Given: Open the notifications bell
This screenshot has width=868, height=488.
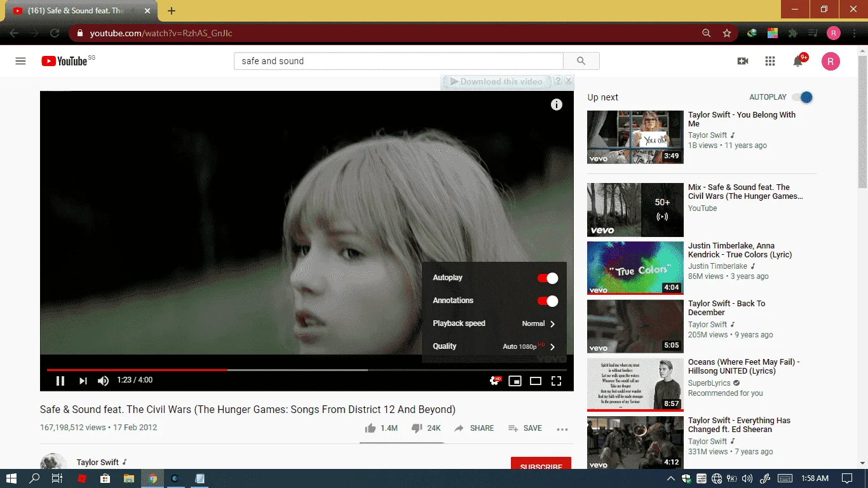Looking at the screenshot, I should (798, 61).
